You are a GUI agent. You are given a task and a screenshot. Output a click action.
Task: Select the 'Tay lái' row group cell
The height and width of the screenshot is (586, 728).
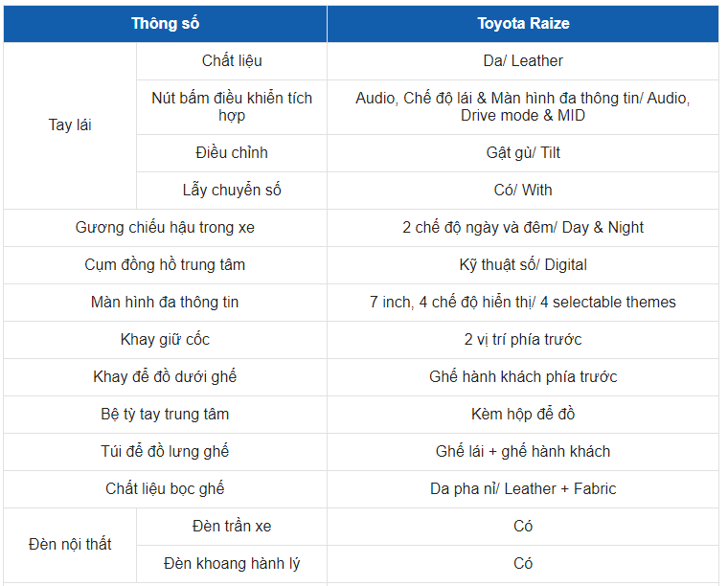70,125
